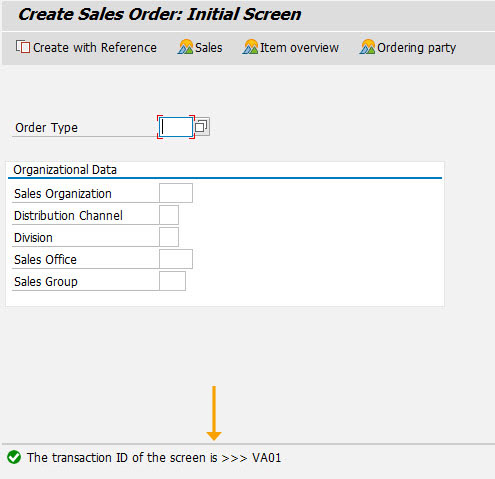Click the Distribution Channel field
Screen dimensions: 495x479
click(x=169, y=215)
